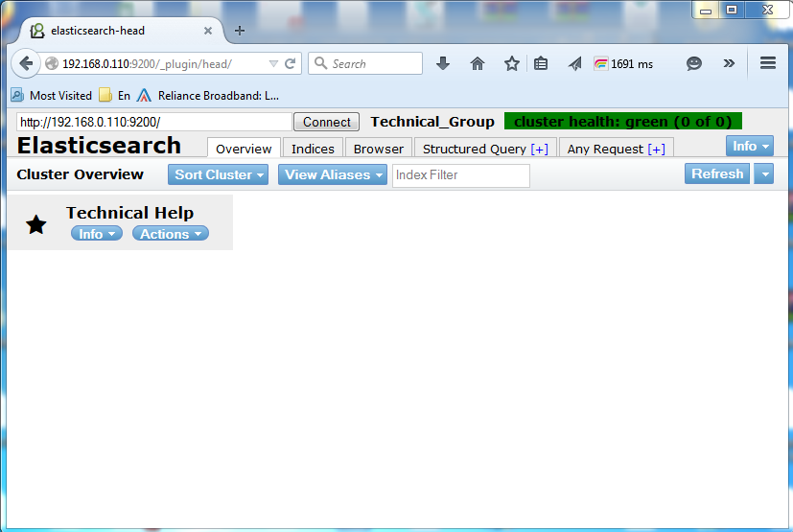Click the Connect button
The image size is (793, 532).
pos(326,122)
